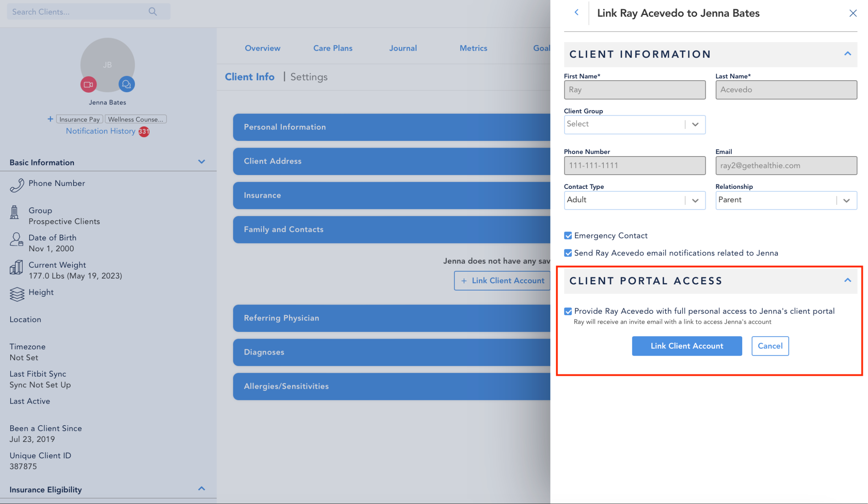Click the Cancel button
This screenshot has height=504, width=868.
tap(770, 346)
